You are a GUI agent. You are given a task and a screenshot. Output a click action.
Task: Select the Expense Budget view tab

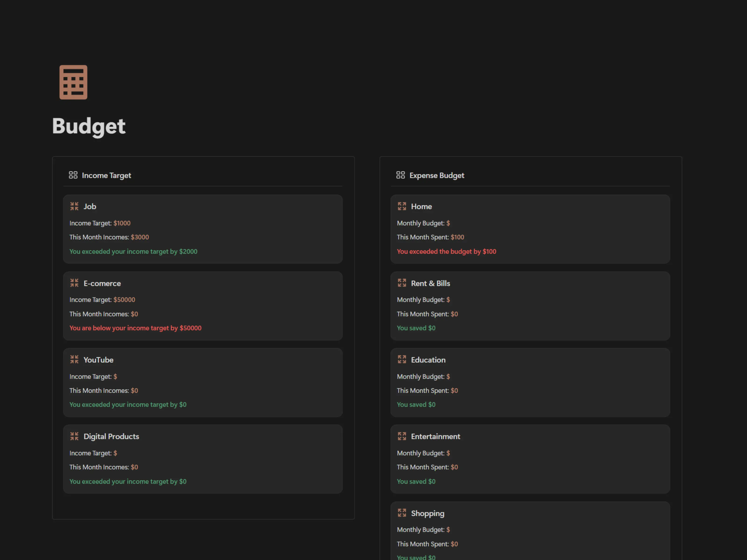coord(437,175)
